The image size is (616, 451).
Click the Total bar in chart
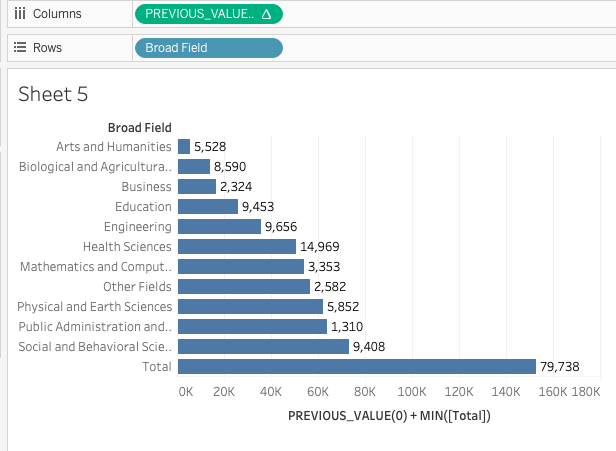coord(356,367)
